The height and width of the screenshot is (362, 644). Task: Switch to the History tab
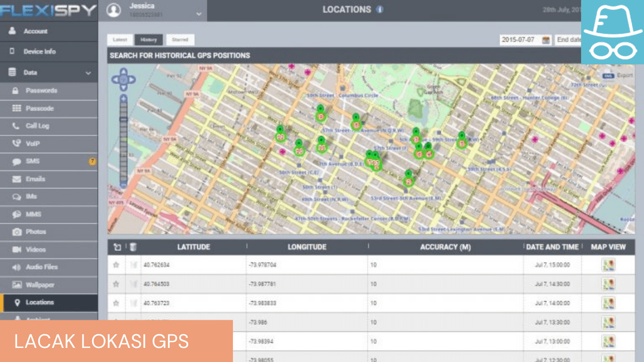148,40
